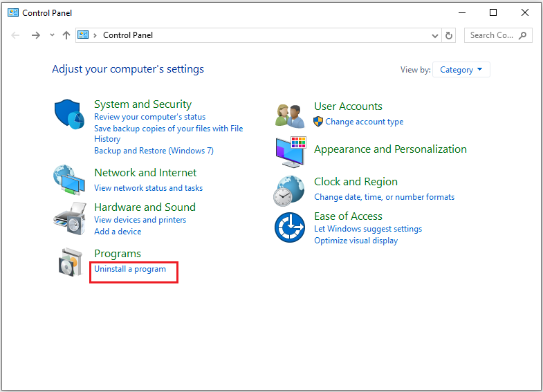Open the recent locations chevron

[52, 35]
